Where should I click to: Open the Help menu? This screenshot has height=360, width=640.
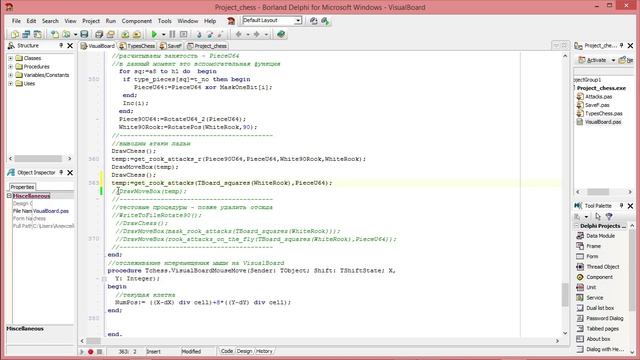(x=210, y=21)
